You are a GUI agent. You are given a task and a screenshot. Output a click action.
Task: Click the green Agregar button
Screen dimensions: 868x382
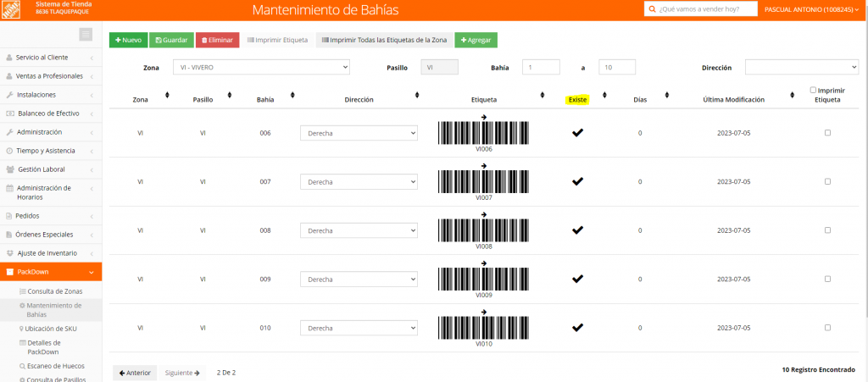476,41
